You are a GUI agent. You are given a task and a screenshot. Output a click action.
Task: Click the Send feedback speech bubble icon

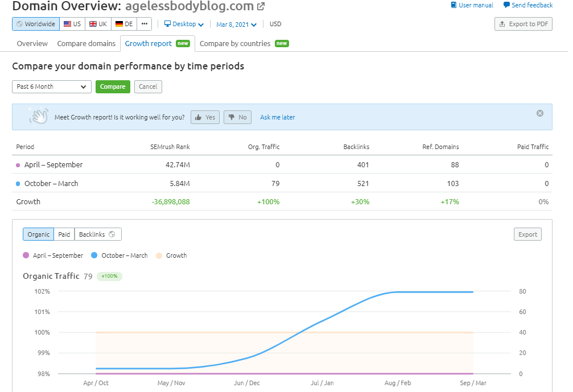tap(506, 5)
